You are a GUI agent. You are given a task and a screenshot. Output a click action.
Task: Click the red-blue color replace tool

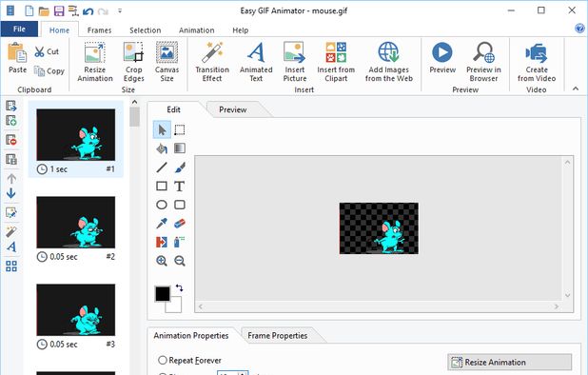tap(162, 242)
